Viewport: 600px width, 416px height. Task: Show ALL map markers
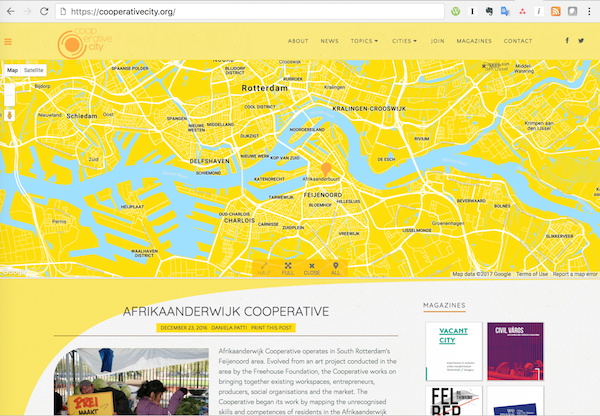pos(336,269)
